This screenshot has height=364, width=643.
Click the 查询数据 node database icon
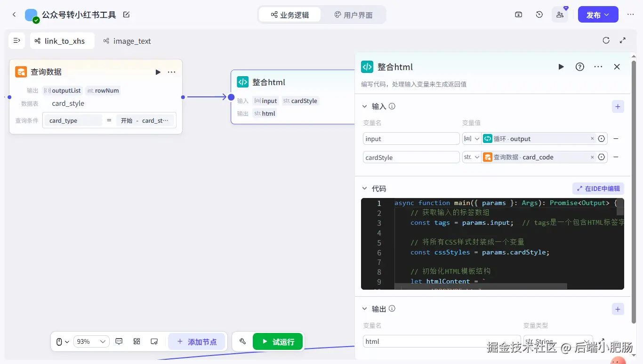(21, 72)
